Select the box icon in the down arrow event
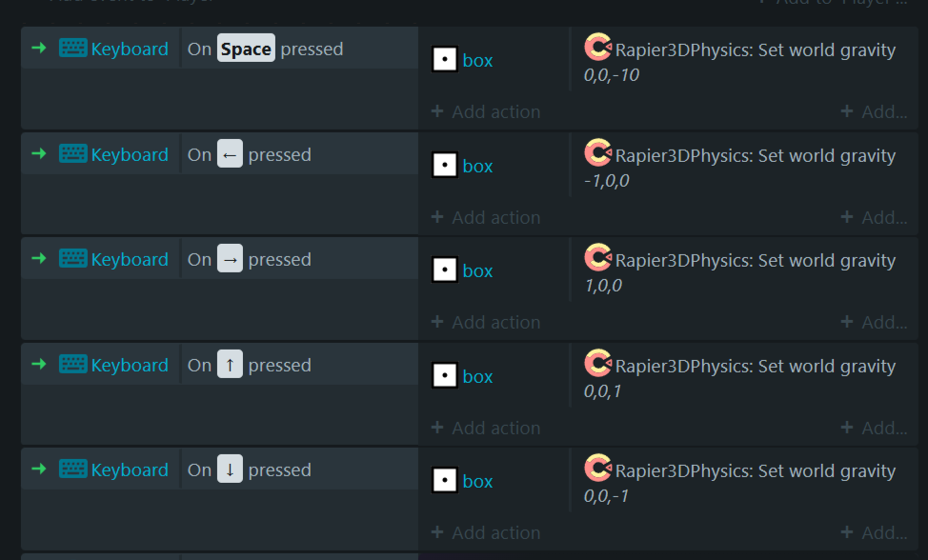The image size is (928, 560). coord(445,480)
